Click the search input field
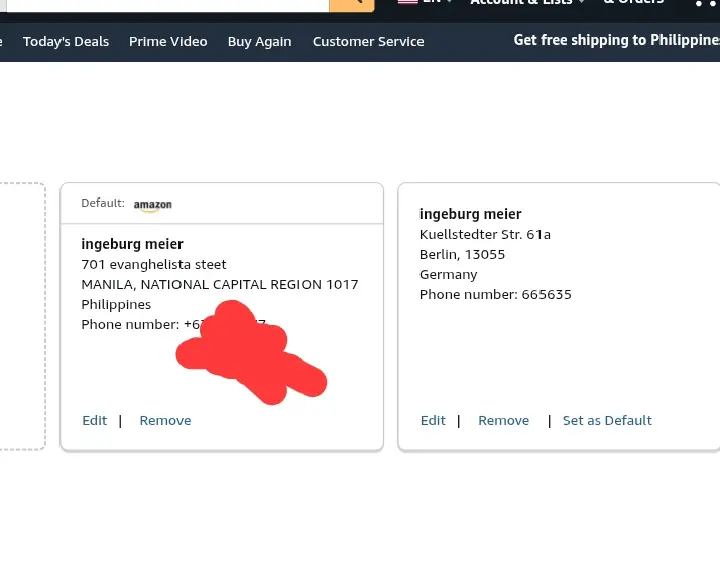720x572 pixels. click(168, 5)
